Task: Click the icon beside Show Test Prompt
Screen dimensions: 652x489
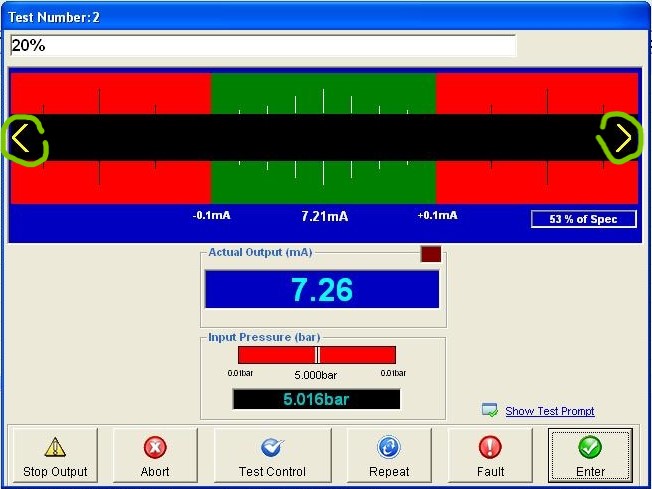Action: pos(490,410)
